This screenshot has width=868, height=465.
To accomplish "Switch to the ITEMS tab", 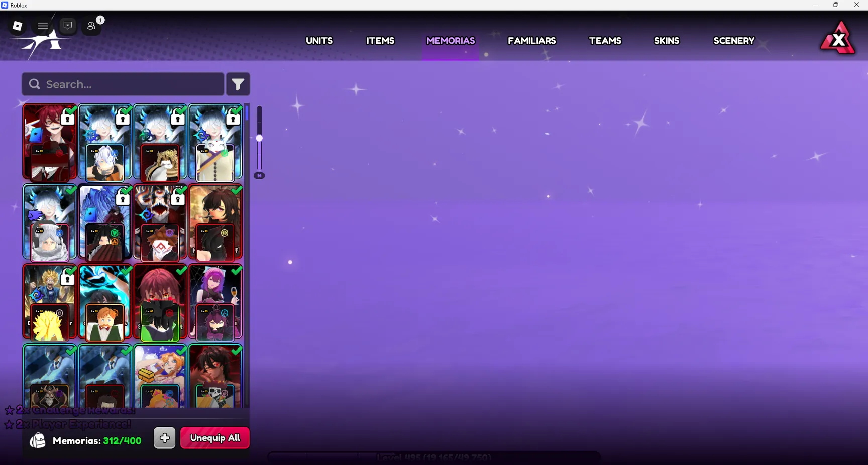I will click(x=380, y=41).
